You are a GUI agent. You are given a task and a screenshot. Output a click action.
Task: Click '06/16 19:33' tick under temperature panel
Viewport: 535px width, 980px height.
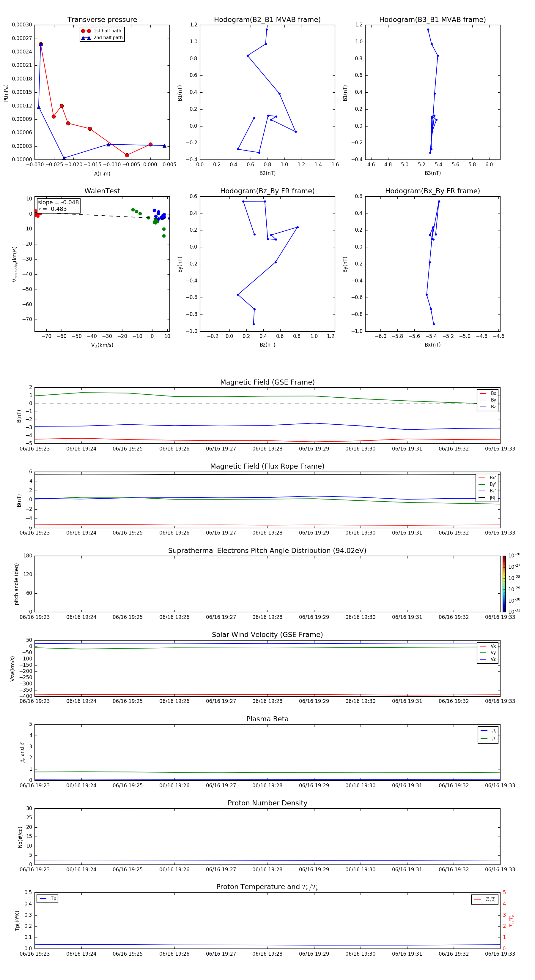(500, 954)
